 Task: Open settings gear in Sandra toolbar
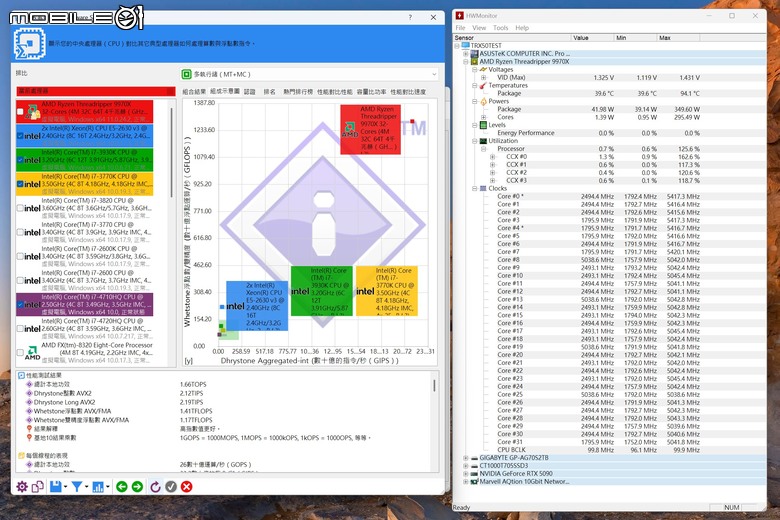coord(22,487)
